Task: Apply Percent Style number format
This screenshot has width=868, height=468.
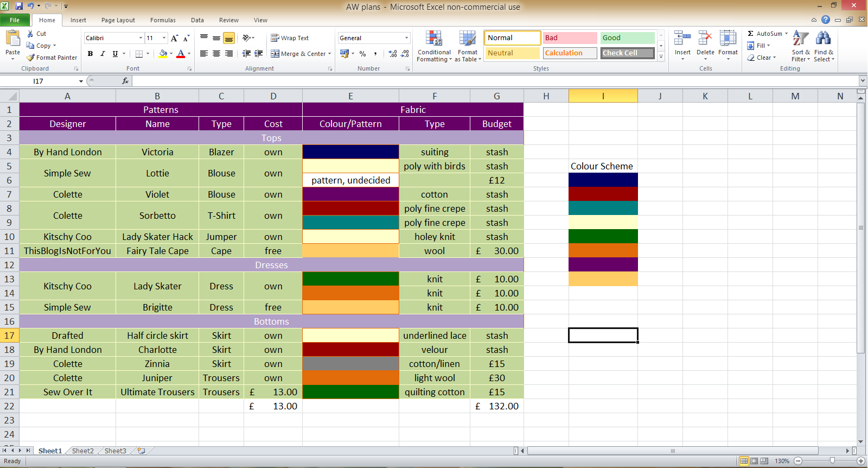Action: pos(362,54)
